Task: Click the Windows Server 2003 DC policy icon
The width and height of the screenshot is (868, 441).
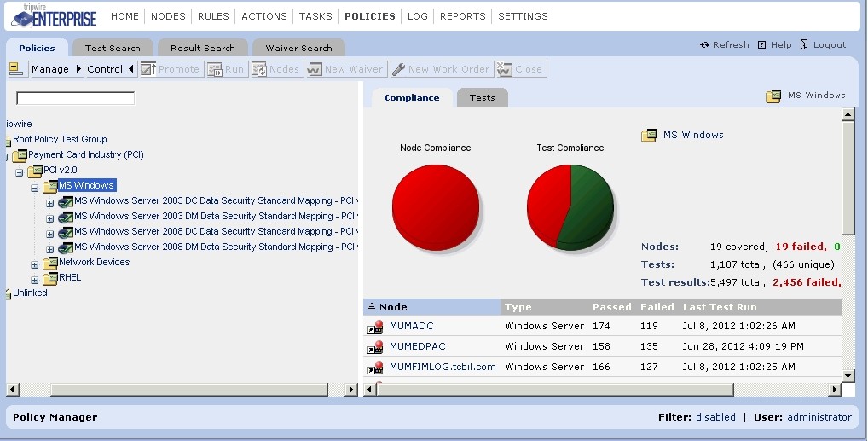Action: (x=66, y=201)
